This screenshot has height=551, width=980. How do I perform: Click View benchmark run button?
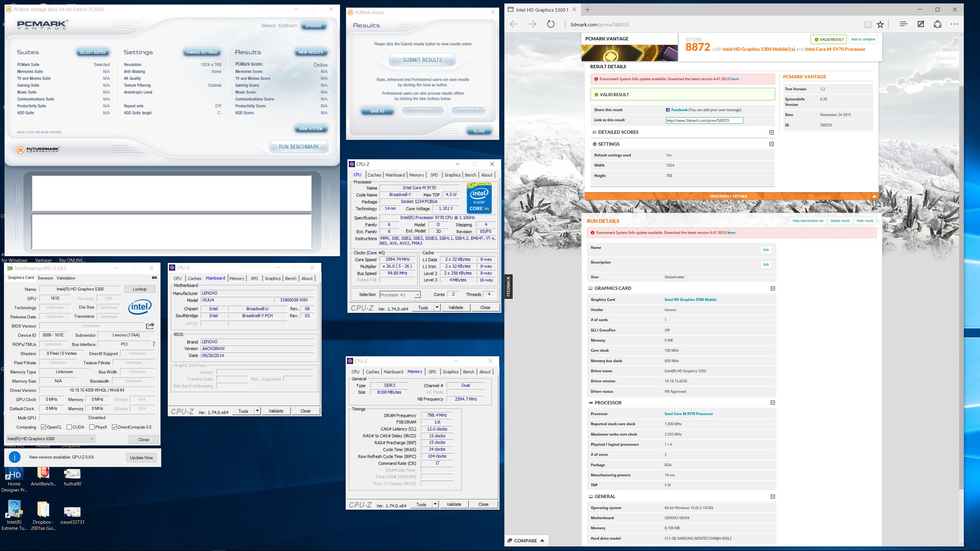pyautogui.click(x=808, y=221)
